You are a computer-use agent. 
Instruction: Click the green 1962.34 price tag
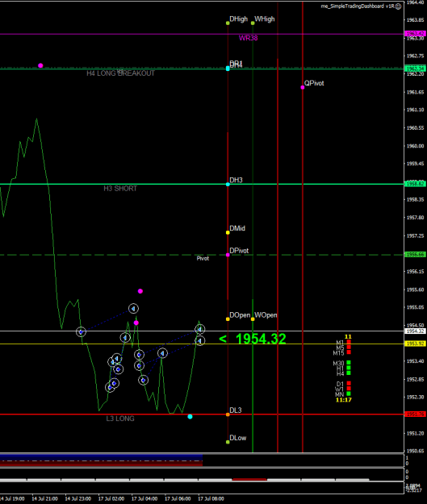415,69
